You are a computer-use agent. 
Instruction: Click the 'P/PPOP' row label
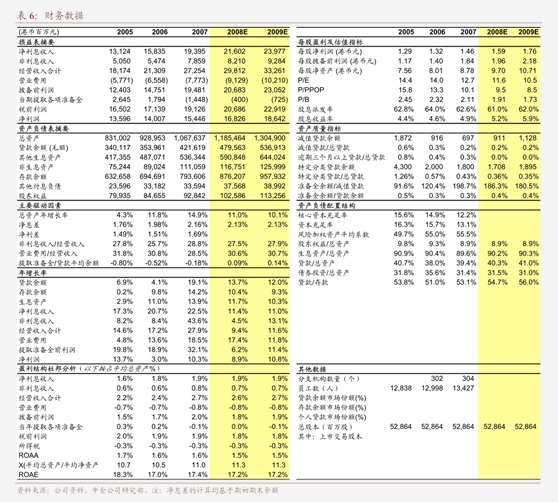[311, 90]
